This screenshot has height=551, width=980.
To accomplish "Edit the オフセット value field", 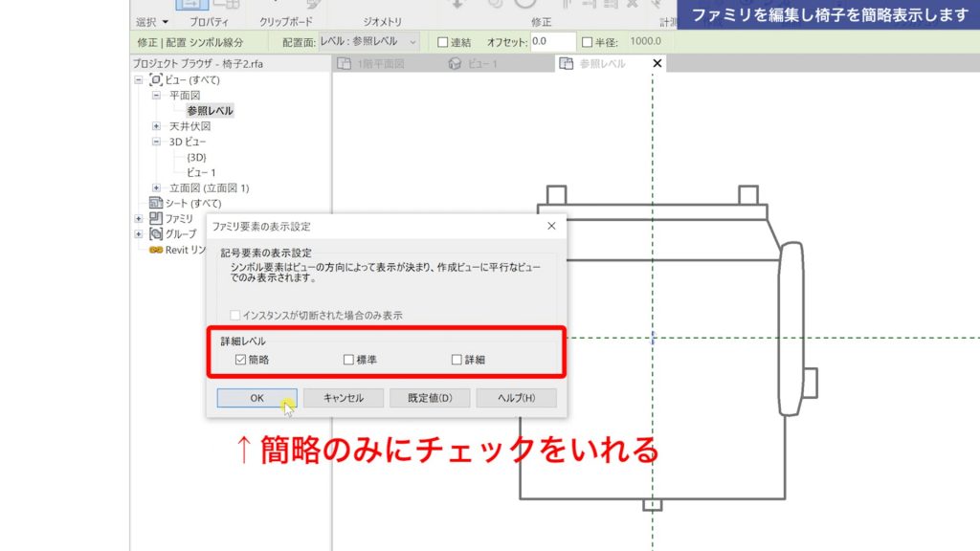I will point(555,41).
